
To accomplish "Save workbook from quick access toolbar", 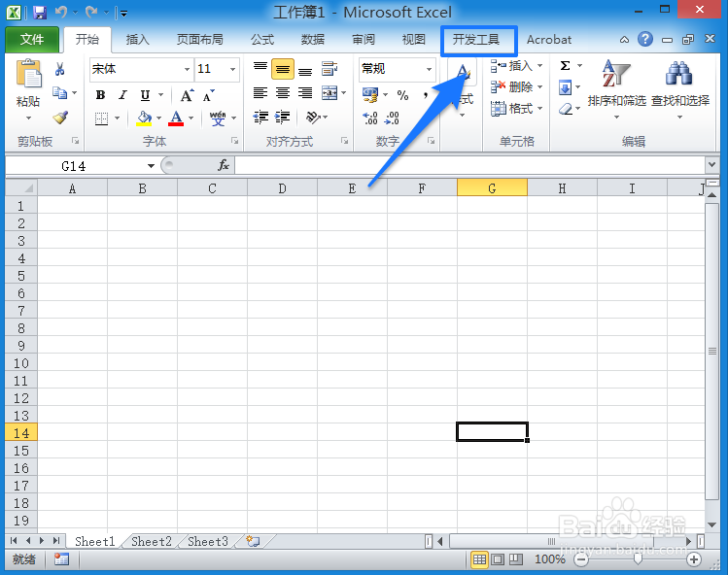I will click(x=40, y=12).
